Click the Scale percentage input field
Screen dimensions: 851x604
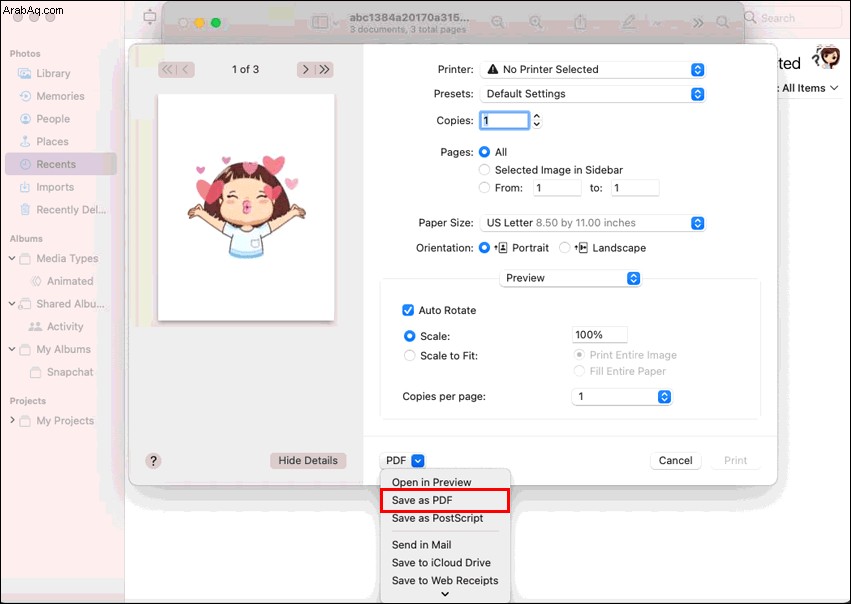[600, 335]
